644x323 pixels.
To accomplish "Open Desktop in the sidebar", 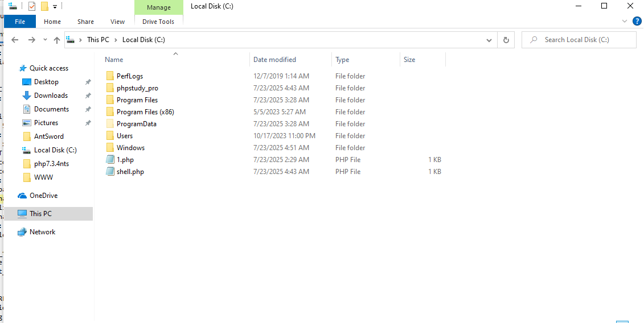I will [x=46, y=82].
